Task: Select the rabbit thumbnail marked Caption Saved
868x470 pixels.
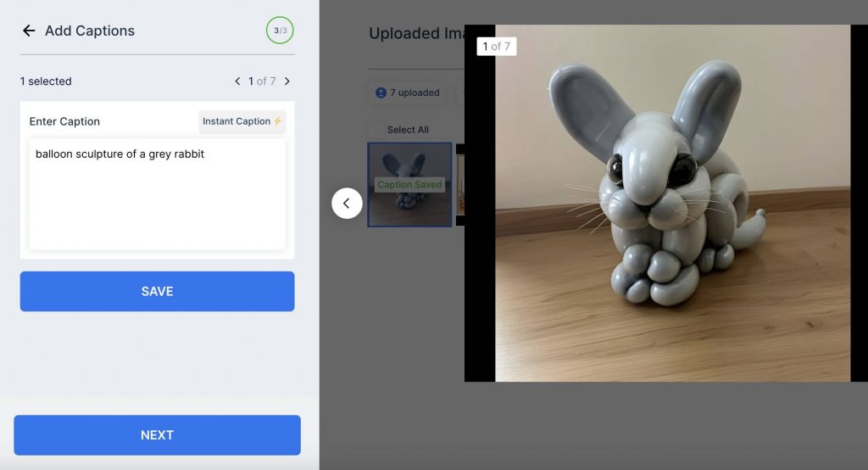Action: pos(409,185)
